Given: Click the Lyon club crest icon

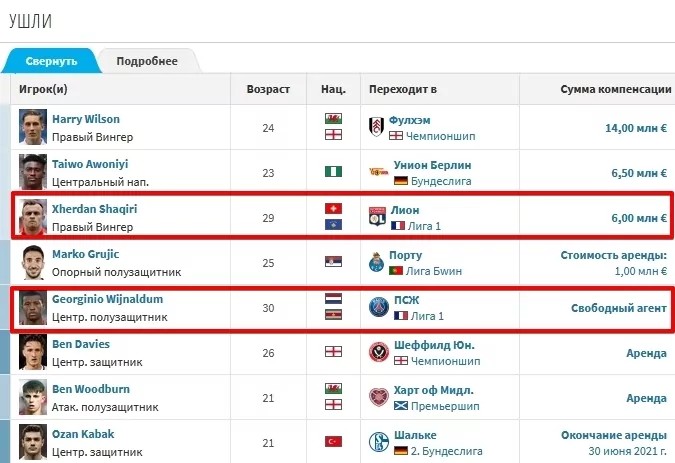Looking at the screenshot, I should (x=377, y=217).
